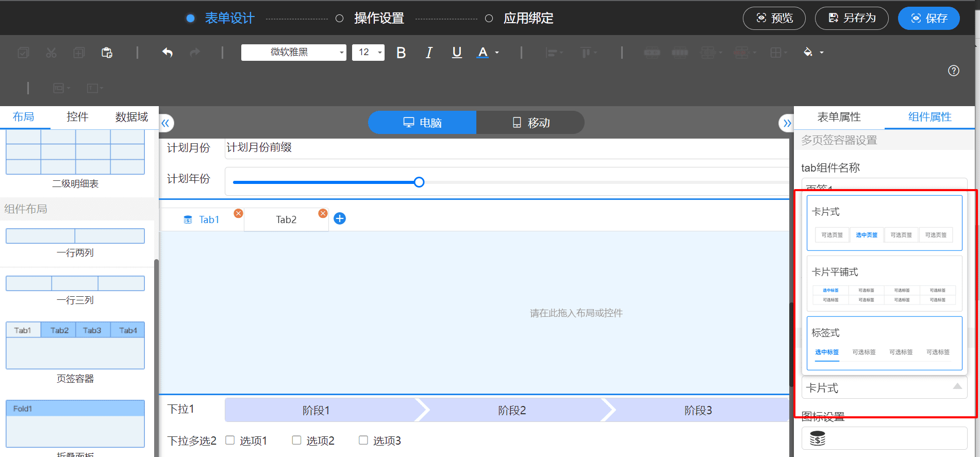Click the cut scissors icon
This screenshot has height=457, width=980.
coord(51,53)
